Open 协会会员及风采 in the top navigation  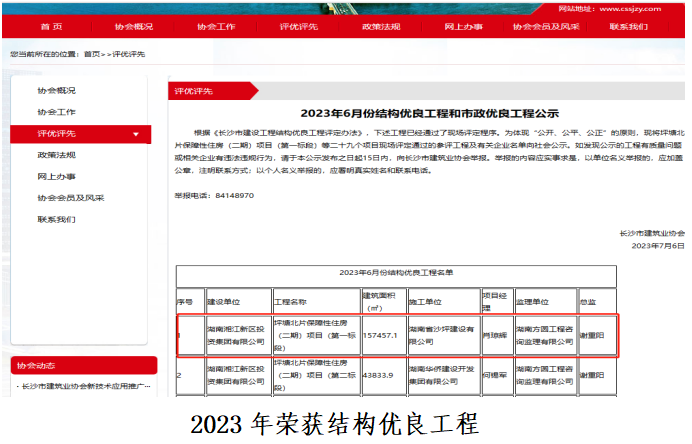tap(545, 26)
